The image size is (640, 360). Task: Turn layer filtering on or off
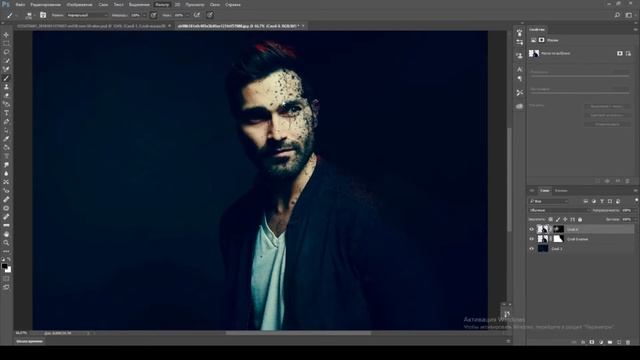[x=636, y=200]
